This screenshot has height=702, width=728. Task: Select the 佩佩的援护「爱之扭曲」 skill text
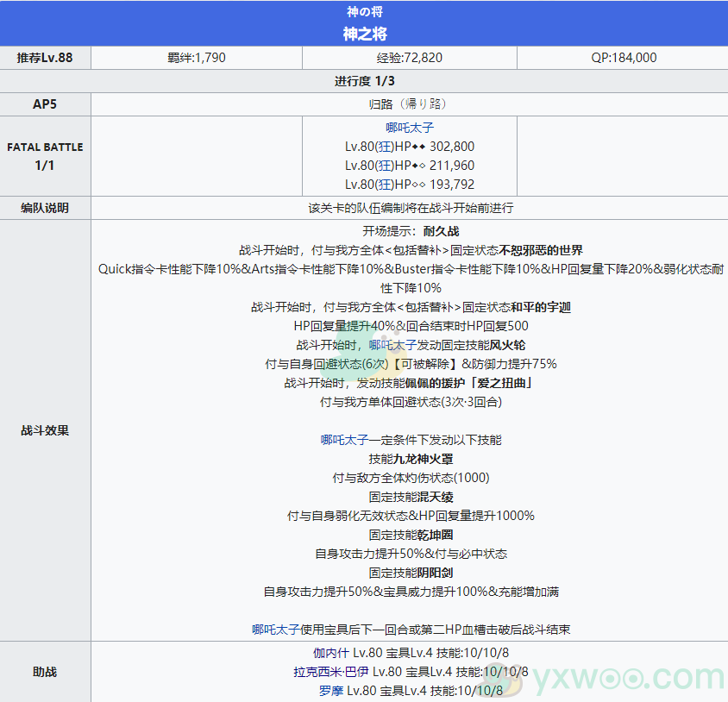[468, 383]
